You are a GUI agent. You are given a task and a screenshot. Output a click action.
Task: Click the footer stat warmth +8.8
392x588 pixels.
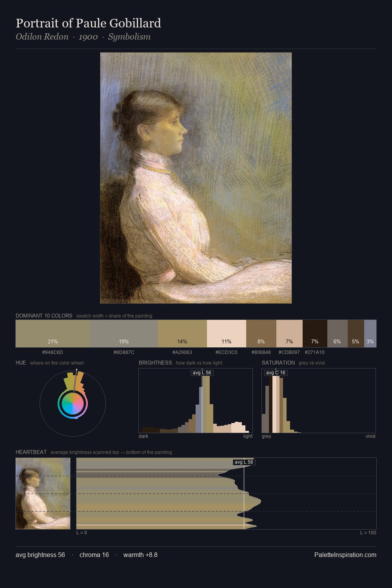pyautogui.click(x=140, y=555)
